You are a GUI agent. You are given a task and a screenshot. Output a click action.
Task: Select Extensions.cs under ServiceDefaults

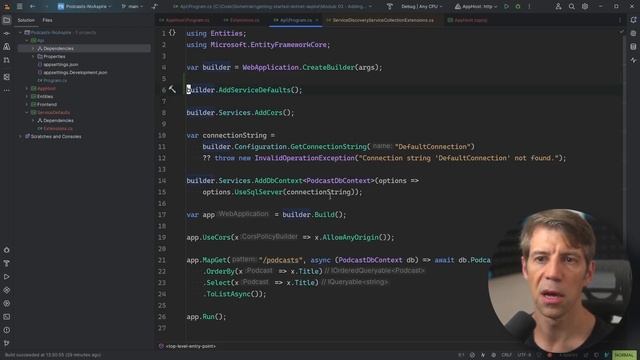click(58, 129)
